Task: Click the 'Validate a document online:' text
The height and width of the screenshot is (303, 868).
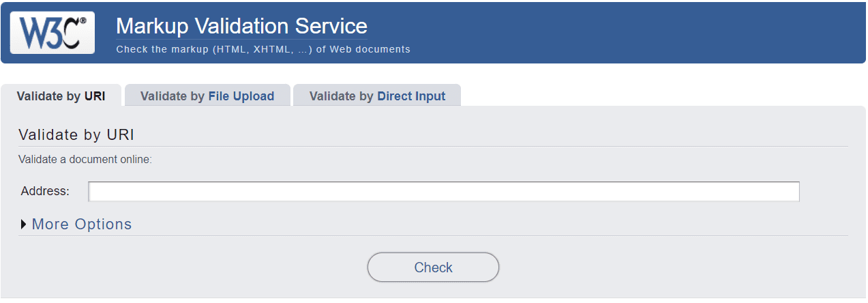Action: pos(85,160)
